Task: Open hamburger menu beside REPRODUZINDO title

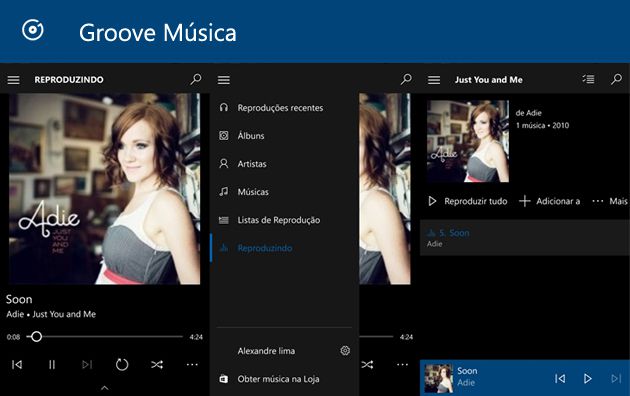Action: (13, 80)
